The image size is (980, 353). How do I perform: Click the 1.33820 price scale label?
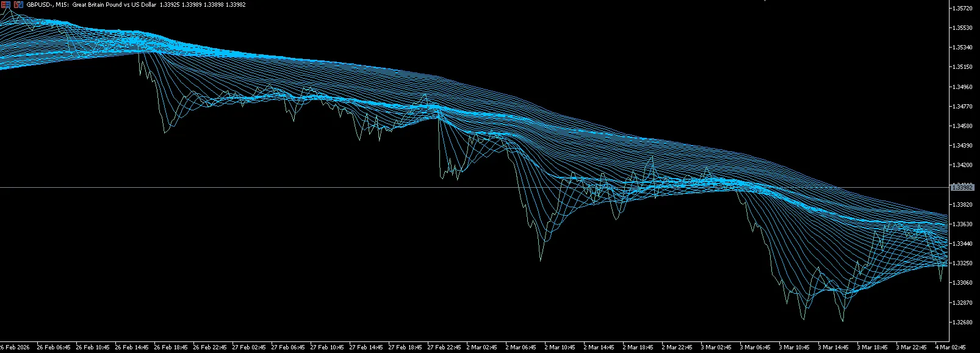click(962, 204)
